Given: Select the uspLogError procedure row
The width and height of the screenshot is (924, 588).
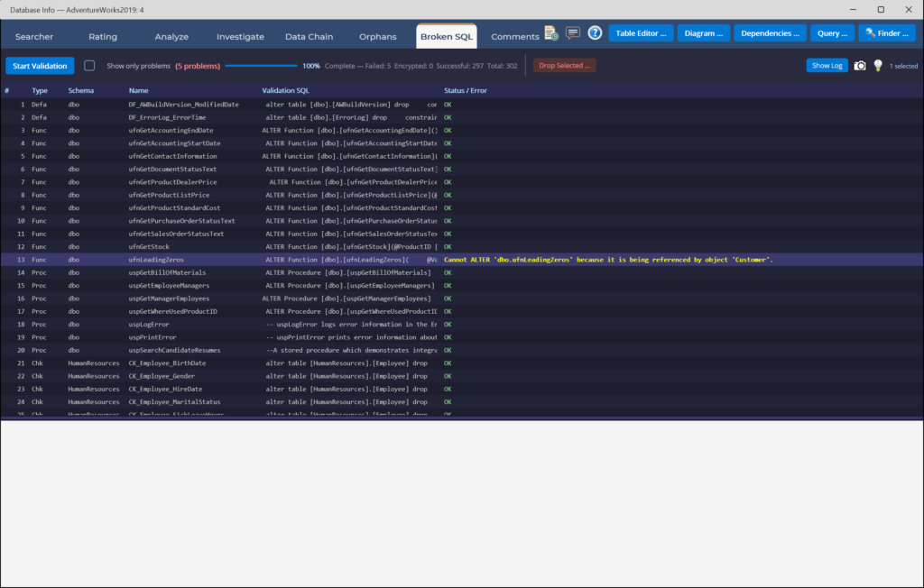Looking at the screenshot, I should [462, 324].
